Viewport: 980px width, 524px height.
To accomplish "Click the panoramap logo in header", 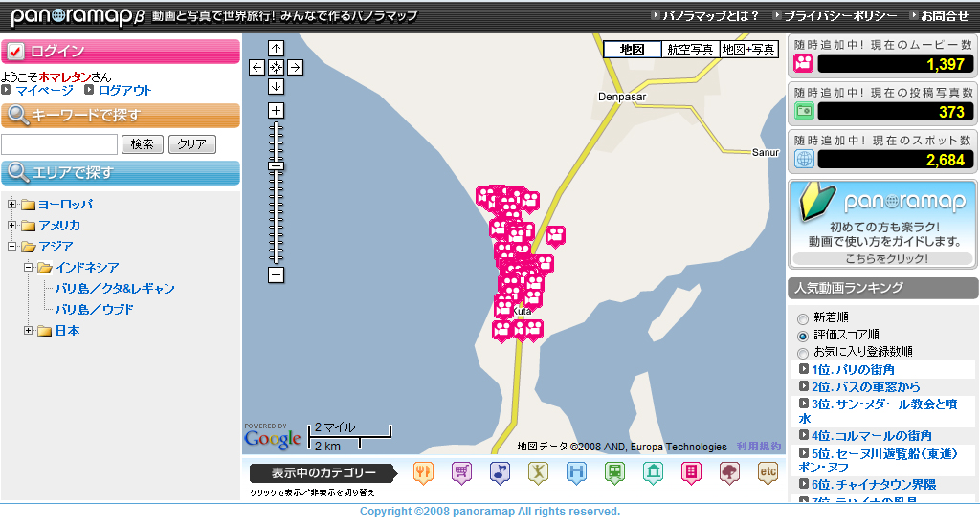I will (77, 17).
